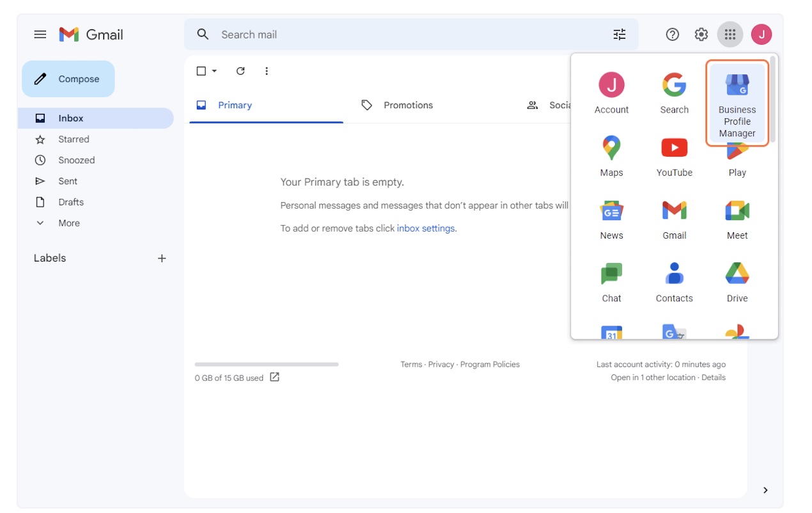Screen dimensions: 812x513
Task: Switch to the Social tab
Action: [548, 106]
